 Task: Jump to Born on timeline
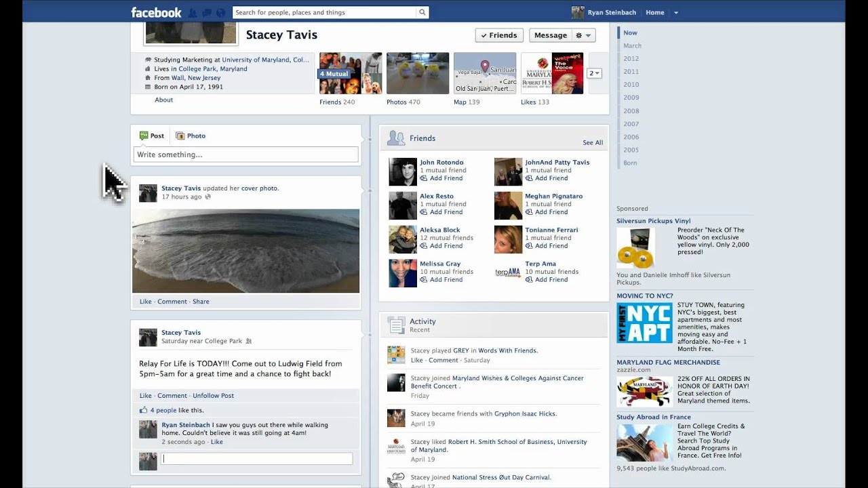630,163
